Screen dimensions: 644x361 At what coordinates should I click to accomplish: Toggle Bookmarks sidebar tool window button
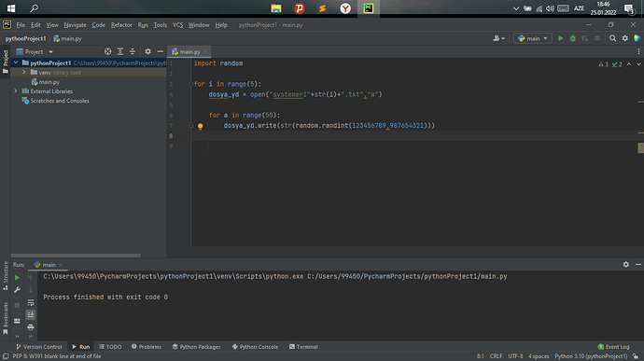coord(6,319)
